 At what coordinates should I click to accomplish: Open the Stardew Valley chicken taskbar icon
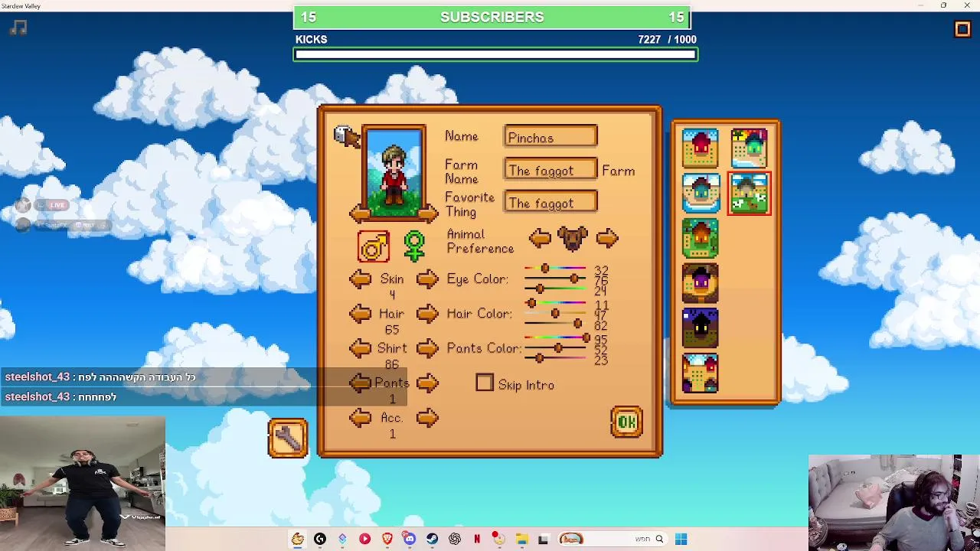(298, 539)
